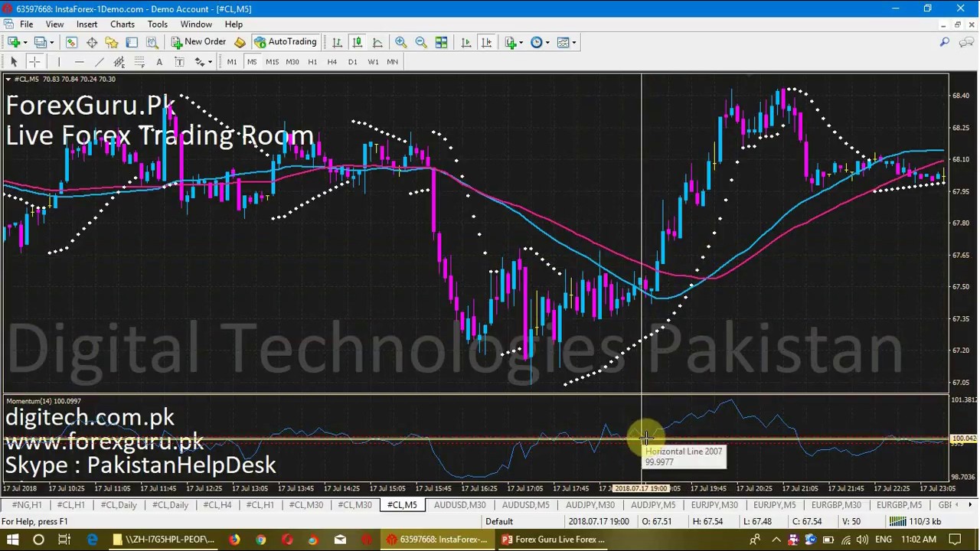Switch to the H4 timeframe
The height and width of the screenshot is (551, 980).
pos(332,61)
